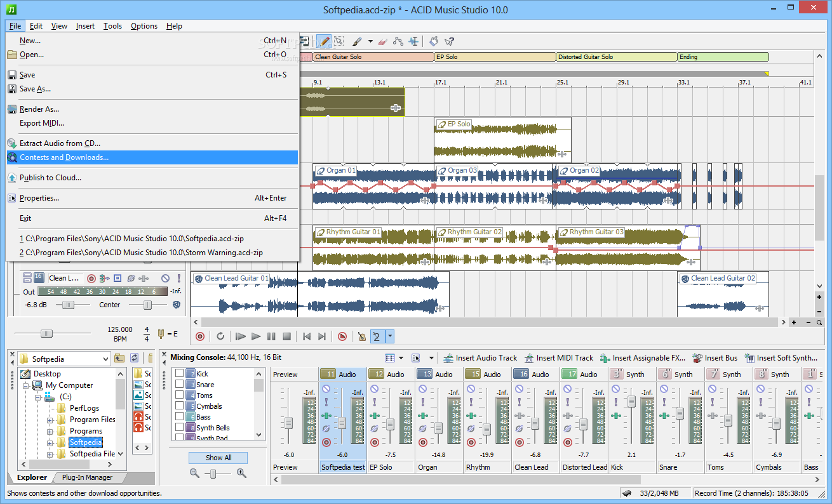Choose Publish to Cloud
Image resolution: width=832 pixels, height=504 pixels.
click(152, 178)
